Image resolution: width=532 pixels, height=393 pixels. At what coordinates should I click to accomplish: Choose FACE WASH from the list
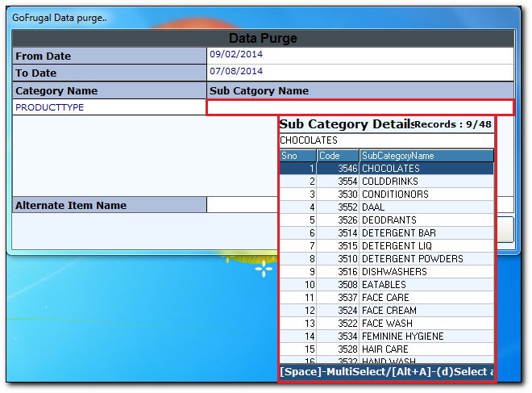[x=389, y=324]
